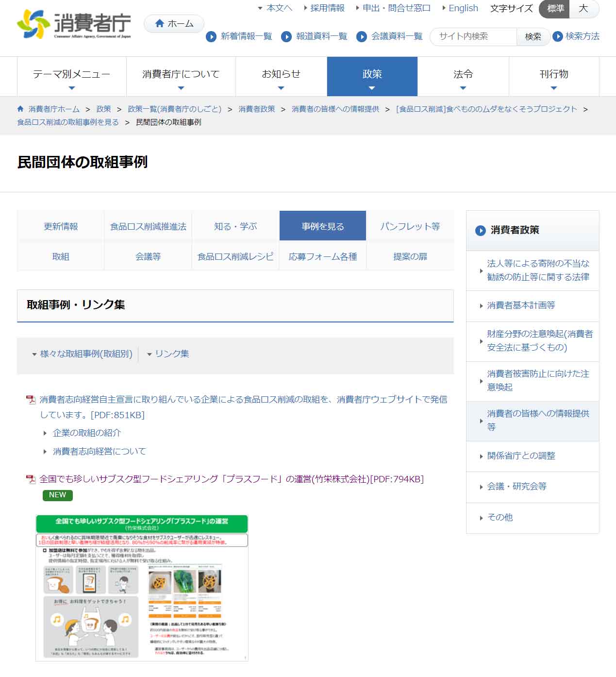
Task: Select the パンフレット等 tab
Action: pos(410,226)
